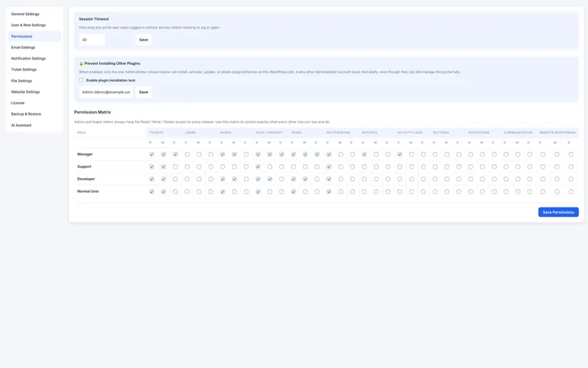Enable Support Quotations Read permission
Image resolution: width=588 pixels, height=368 pixels.
470,167
